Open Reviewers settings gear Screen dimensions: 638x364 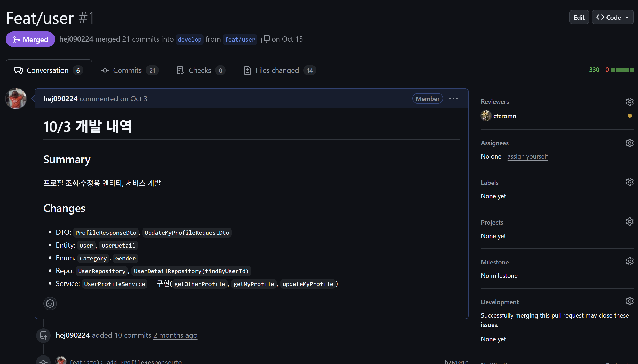point(629,102)
